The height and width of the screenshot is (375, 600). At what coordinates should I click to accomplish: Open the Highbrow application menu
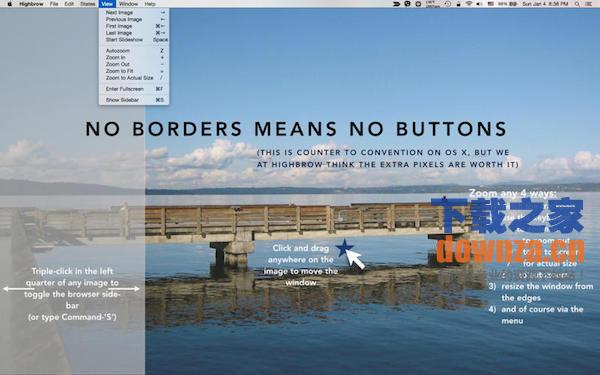pos(31,4)
